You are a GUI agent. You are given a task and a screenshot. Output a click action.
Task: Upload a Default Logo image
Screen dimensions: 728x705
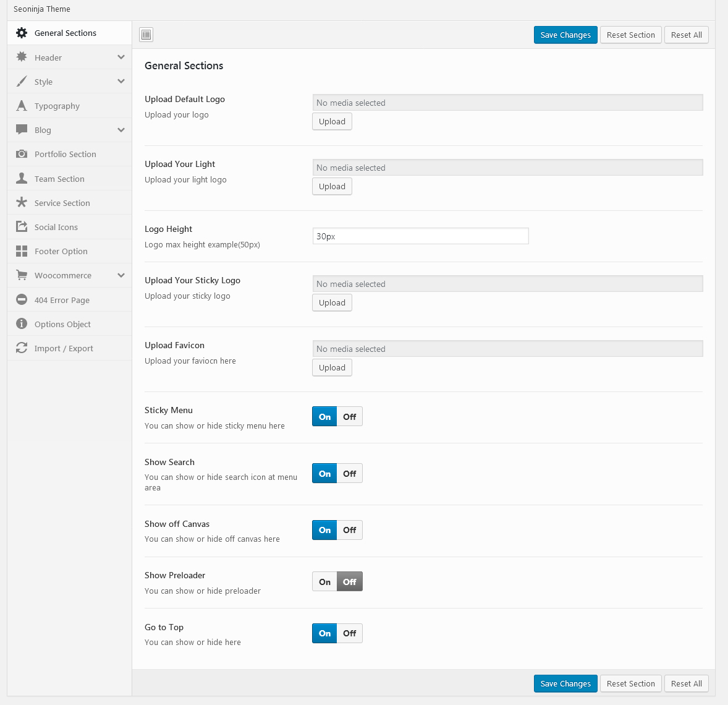coord(332,121)
